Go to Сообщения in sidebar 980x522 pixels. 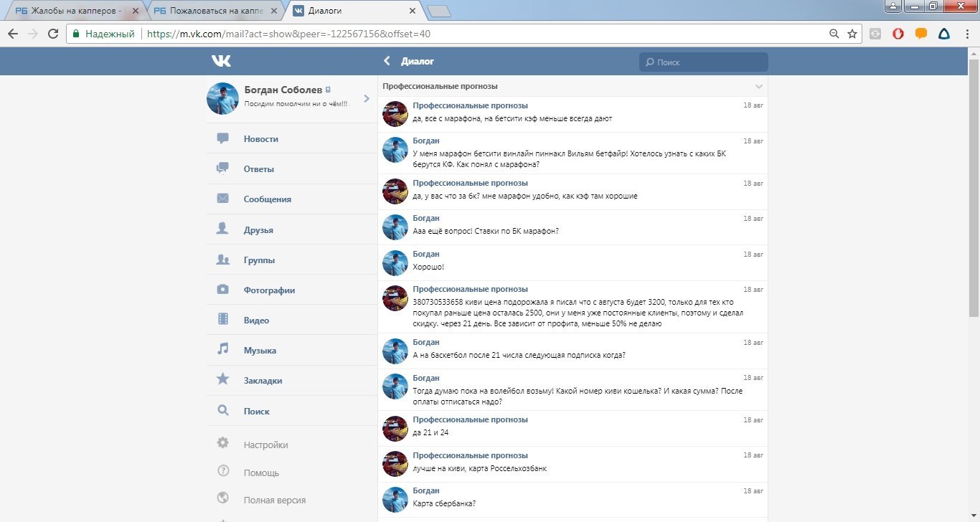coord(267,199)
